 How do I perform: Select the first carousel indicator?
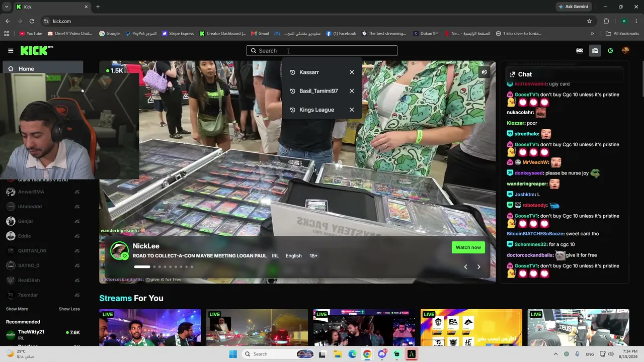(x=142, y=266)
